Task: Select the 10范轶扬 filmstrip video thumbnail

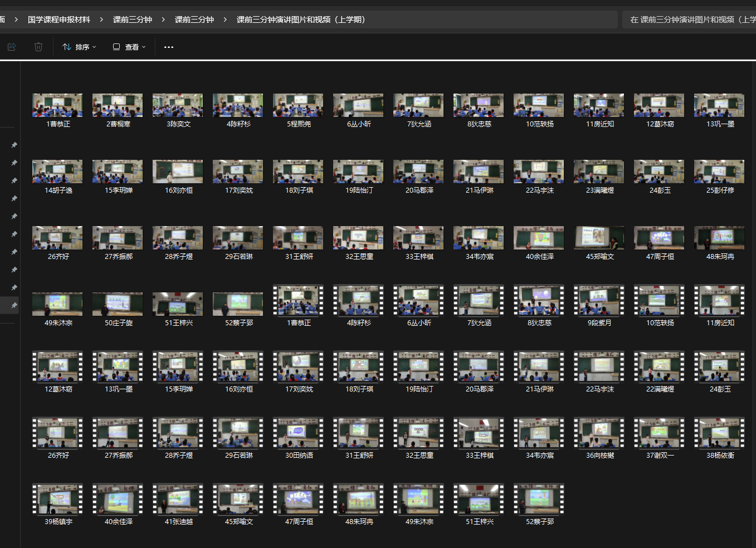Action: pos(659,301)
